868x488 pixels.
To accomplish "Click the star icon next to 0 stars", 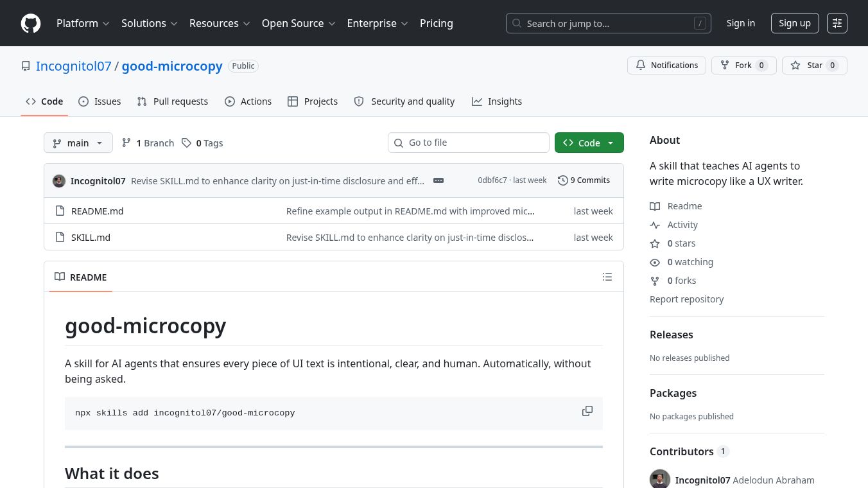I will click(x=655, y=243).
